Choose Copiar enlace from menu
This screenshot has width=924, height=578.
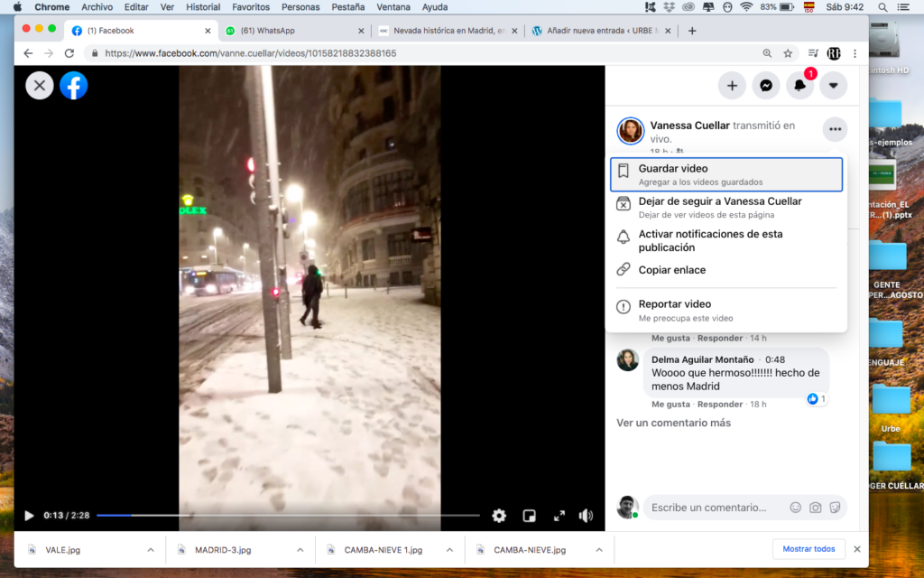point(671,270)
